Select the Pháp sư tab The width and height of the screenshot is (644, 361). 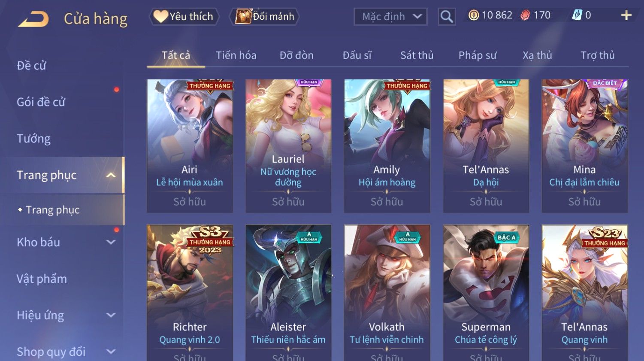[477, 55]
